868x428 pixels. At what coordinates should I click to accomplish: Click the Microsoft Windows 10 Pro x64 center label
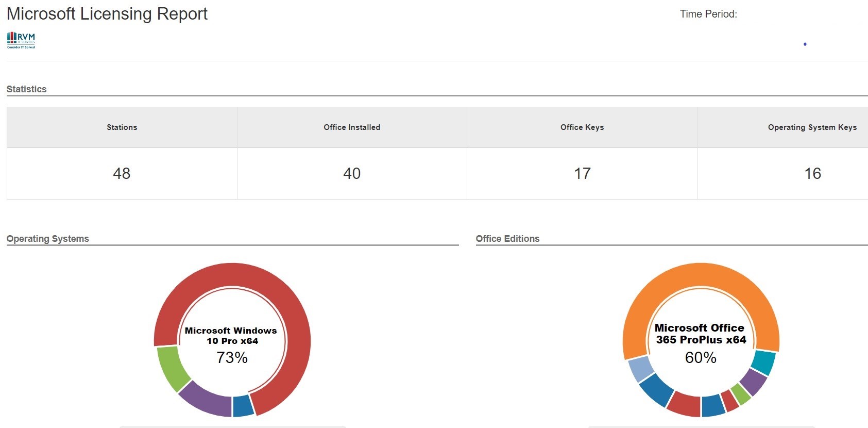coord(231,336)
